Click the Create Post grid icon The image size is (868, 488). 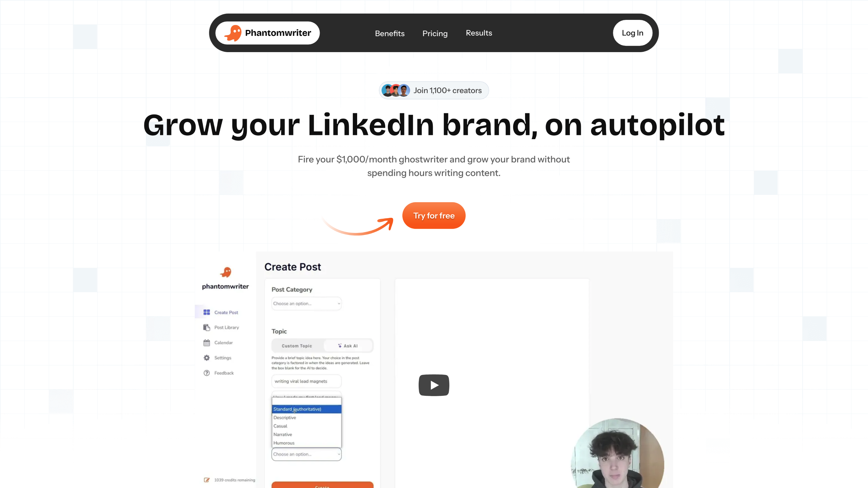(206, 312)
